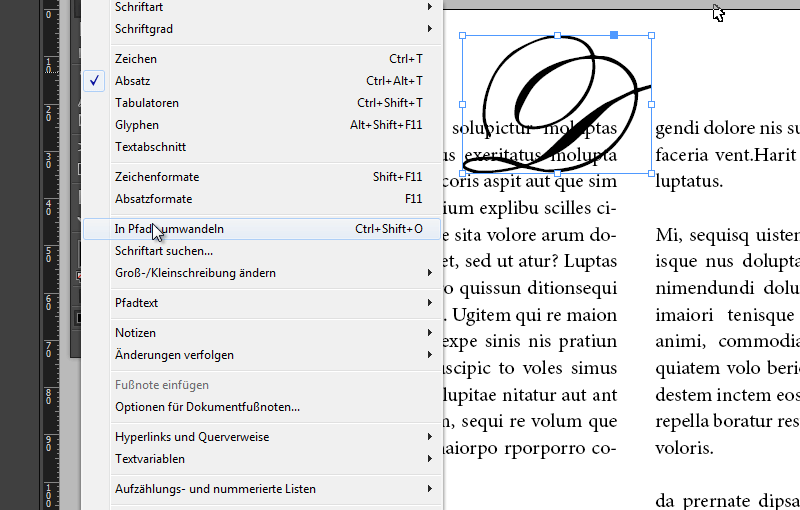Image resolution: width=800 pixels, height=510 pixels.
Task: Expand the Notizen submenu
Action: 262,333
